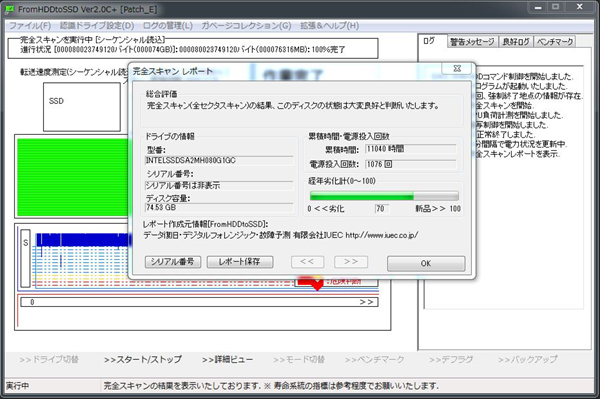The image size is (600, 399).
Task: Click the 総合評価 result text
Action: pos(293,106)
